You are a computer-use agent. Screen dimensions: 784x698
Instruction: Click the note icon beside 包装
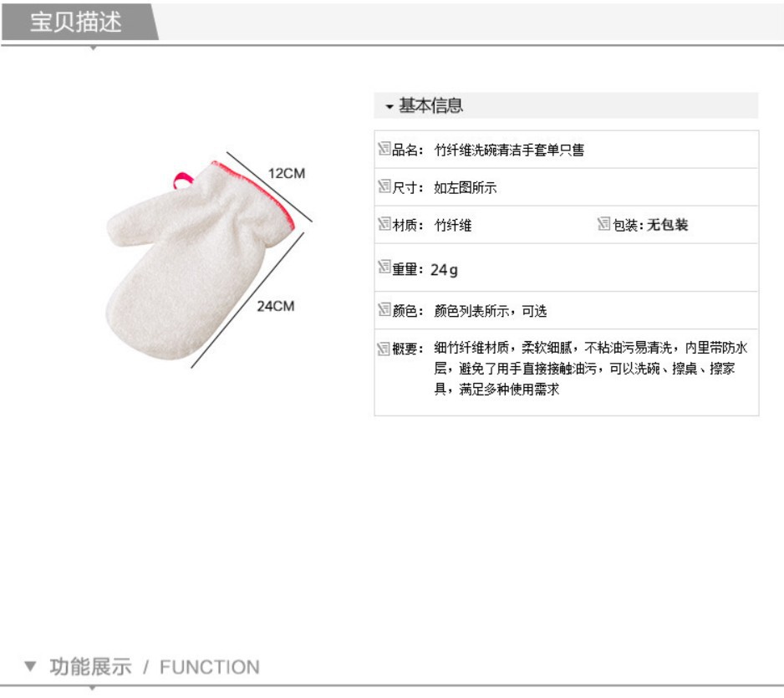604,223
